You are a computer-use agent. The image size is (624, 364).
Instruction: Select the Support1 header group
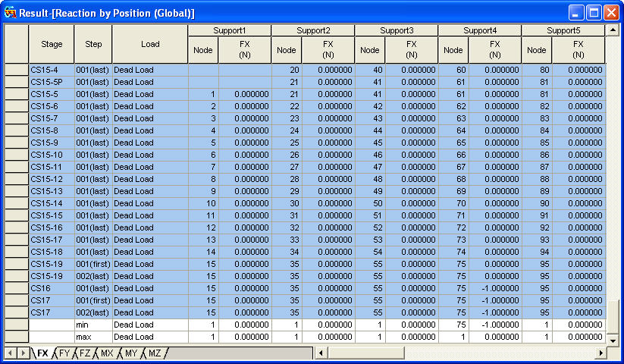(x=230, y=30)
